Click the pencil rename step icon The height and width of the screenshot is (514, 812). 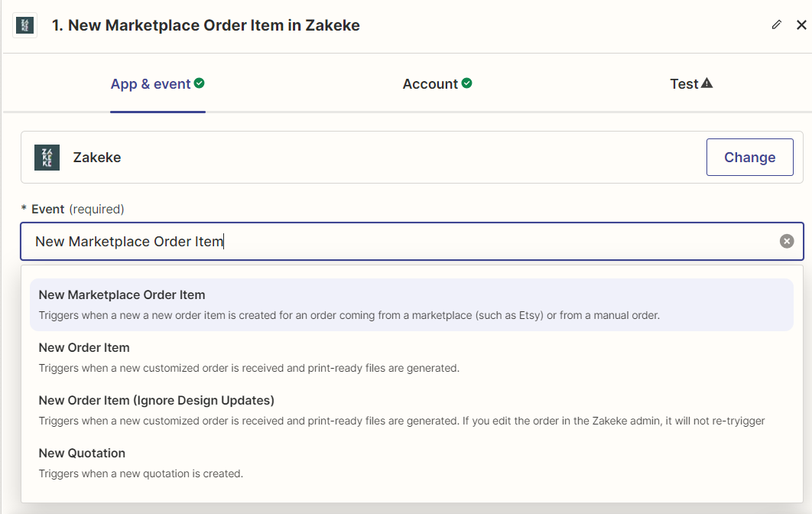coord(776,25)
